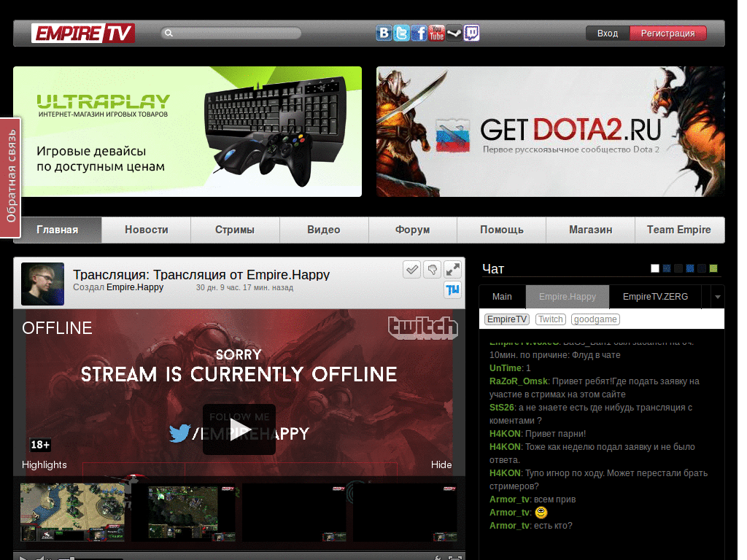Viewport: 747px width, 560px height.
Task: Click the 18+ age badge
Action: click(40, 445)
